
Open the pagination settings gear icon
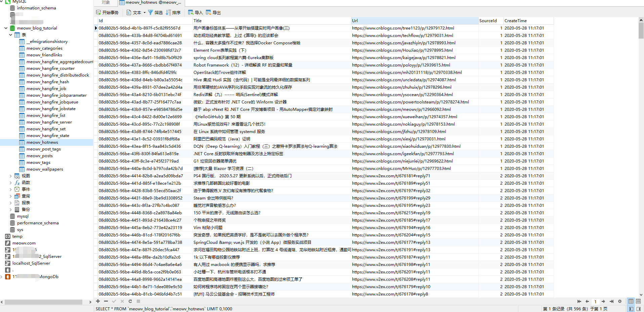620,301
